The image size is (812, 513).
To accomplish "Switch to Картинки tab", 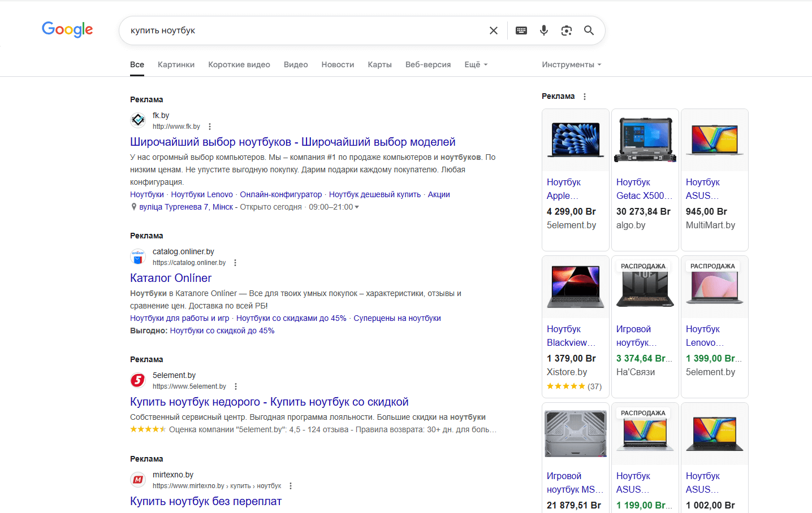I will coord(176,64).
